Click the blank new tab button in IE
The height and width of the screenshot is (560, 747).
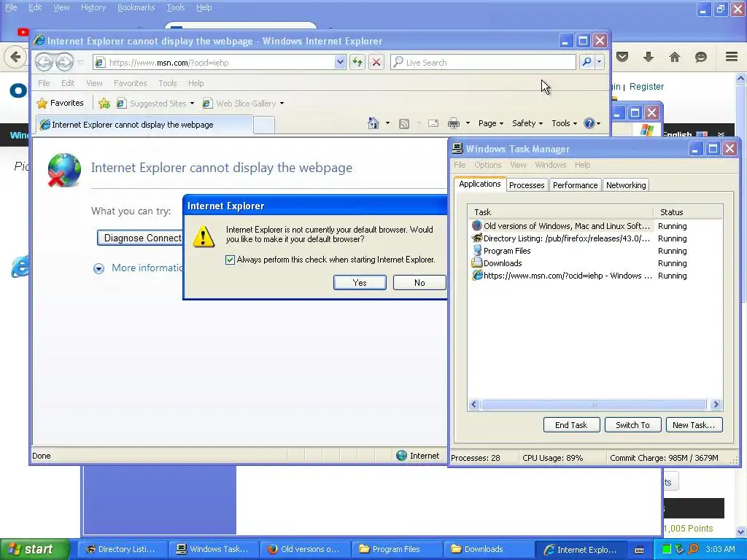[x=264, y=125]
